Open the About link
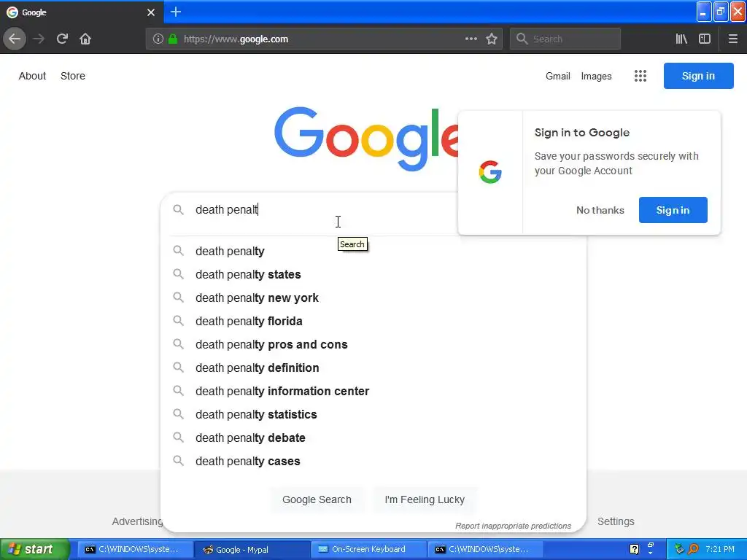The image size is (747, 560). pyautogui.click(x=32, y=76)
